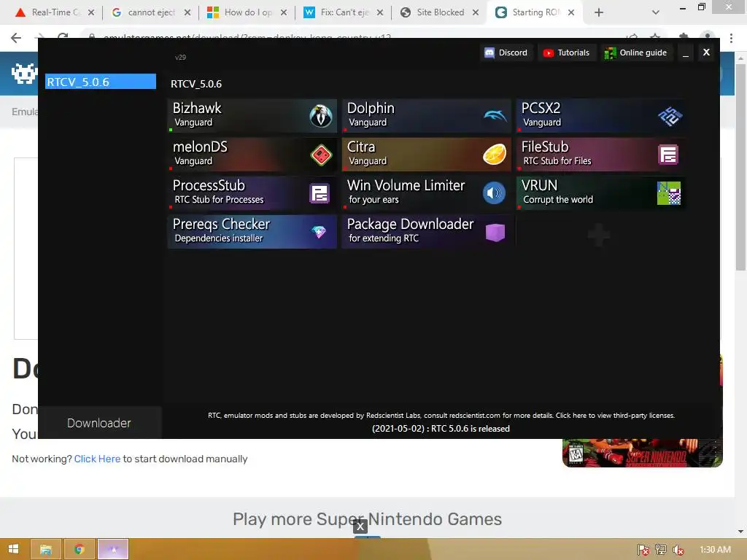Click the Prereqs Checker gem icon
The image size is (747, 560).
319,232
